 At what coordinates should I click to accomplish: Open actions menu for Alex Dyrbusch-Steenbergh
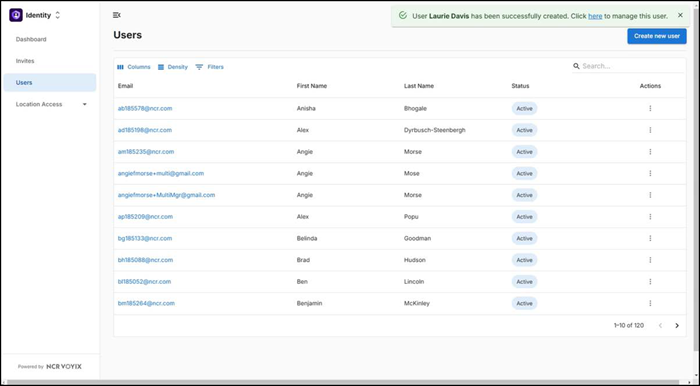[x=650, y=130]
